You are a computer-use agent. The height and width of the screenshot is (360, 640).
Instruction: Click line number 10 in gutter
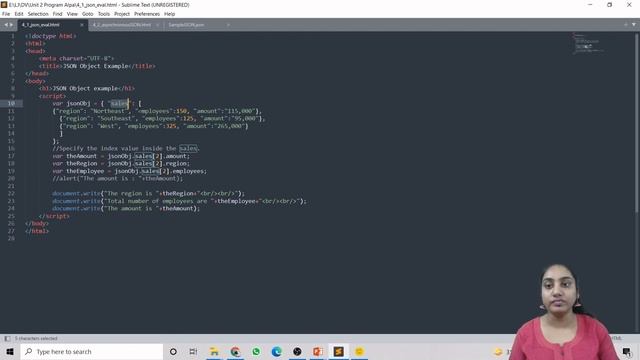(11, 103)
